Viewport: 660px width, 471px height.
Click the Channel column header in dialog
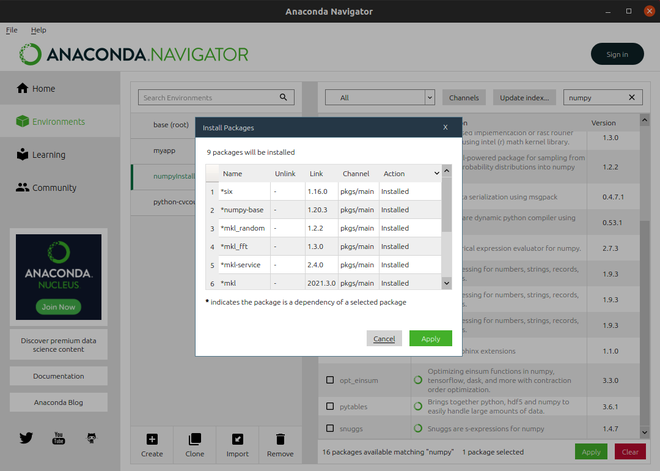coord(356,173)
